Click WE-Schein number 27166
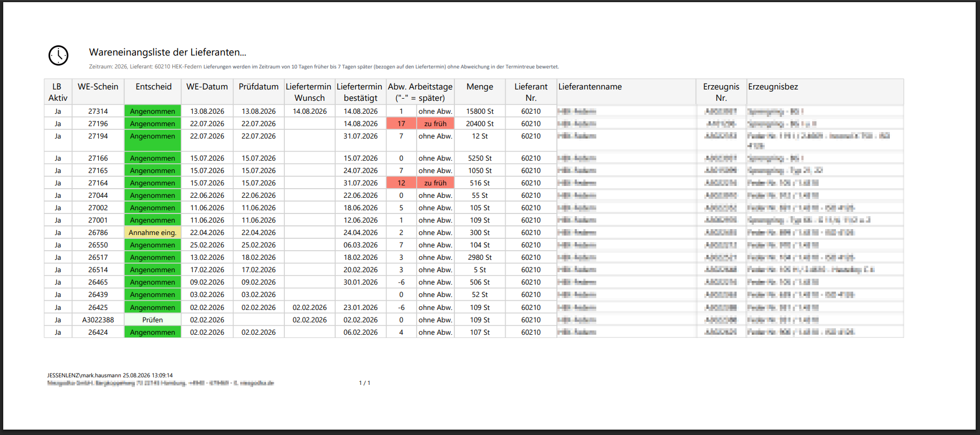The image size is (980, 435). click(x=98, y=158)
